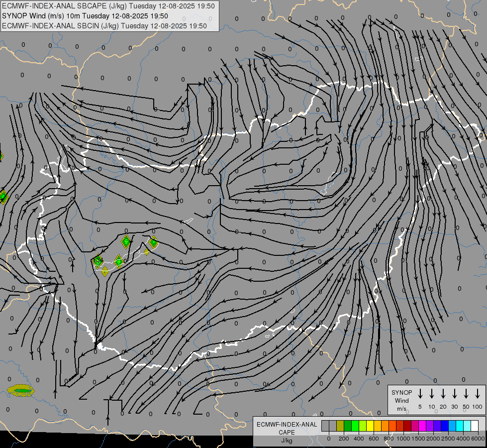Click the 200 tick label in CAPE legend

click(344, 439)
